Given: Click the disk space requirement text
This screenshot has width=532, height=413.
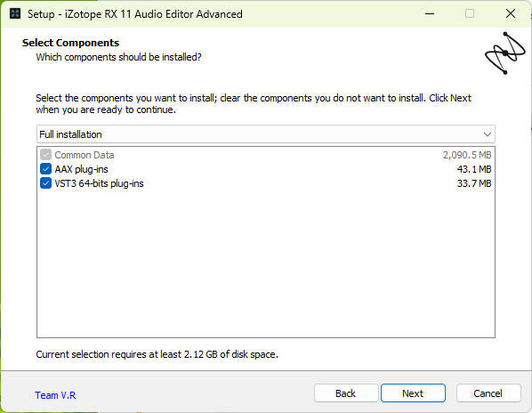Looking at the screenshot, I should [x=157, y=354].
